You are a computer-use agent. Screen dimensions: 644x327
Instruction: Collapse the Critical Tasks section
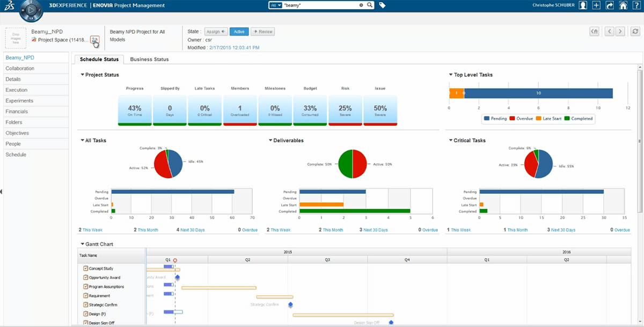coord(451,140)
